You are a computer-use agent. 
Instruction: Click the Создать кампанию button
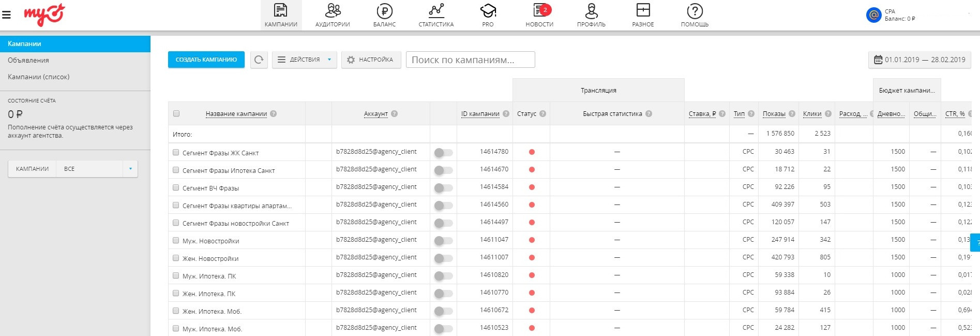[206, 60]
